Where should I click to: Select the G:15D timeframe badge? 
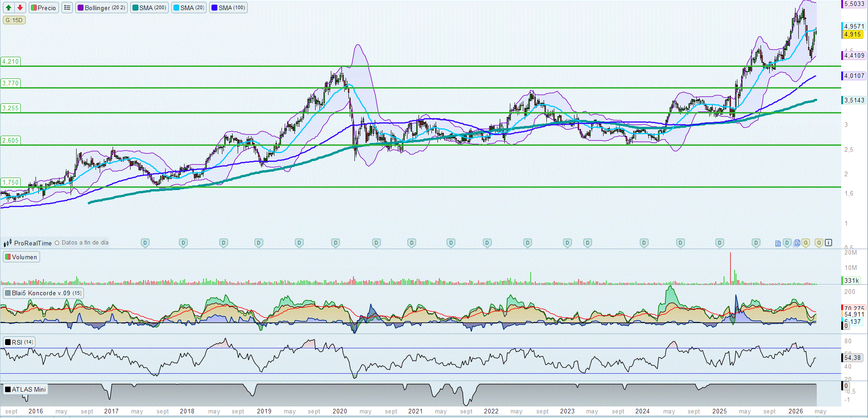pyautogui.click(x=14, y=20)
